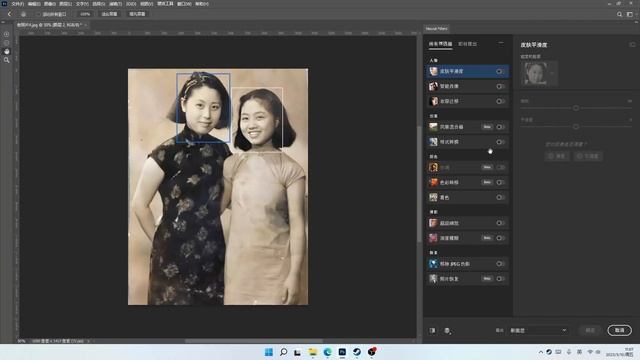Open the File menu

coord(17,4)
